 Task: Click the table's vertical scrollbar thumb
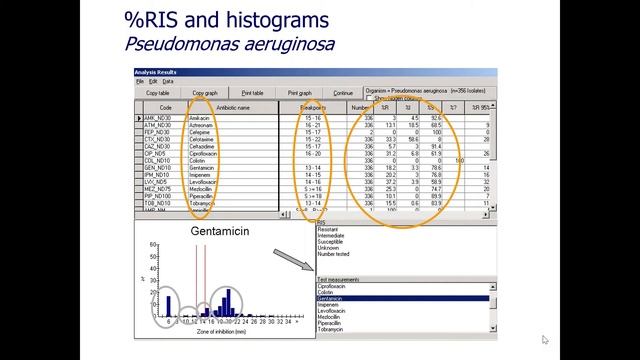point(493,135)
